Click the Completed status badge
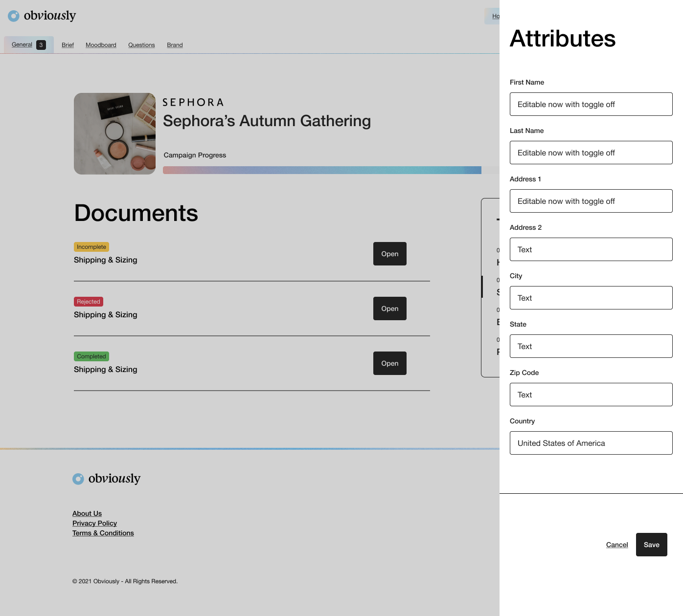 [91, 356]
